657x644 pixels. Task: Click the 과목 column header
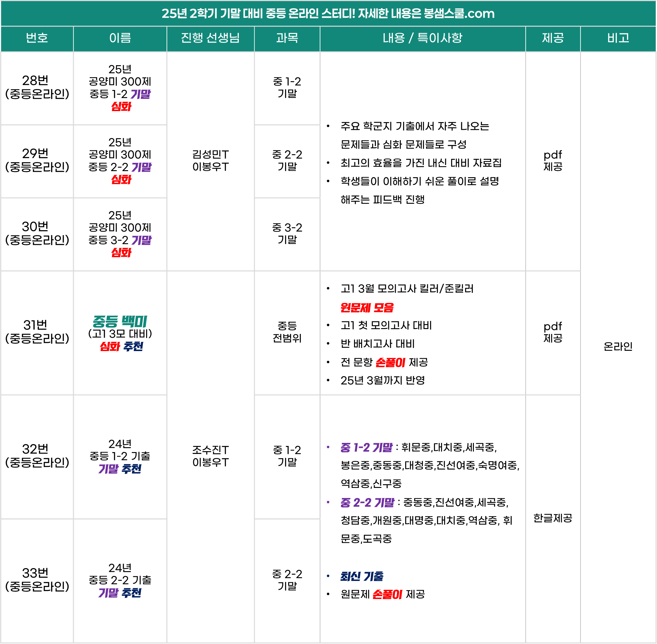(x=287, y=38)
